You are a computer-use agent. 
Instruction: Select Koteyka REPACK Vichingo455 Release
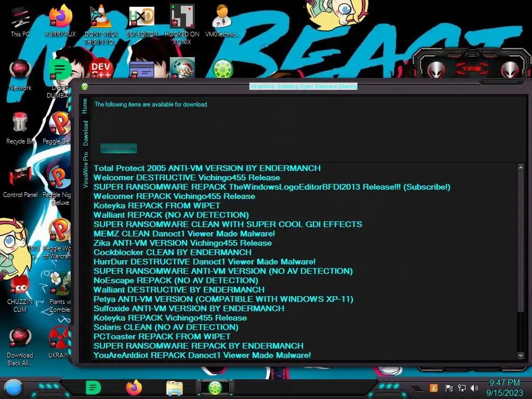(x=170, y=318)
